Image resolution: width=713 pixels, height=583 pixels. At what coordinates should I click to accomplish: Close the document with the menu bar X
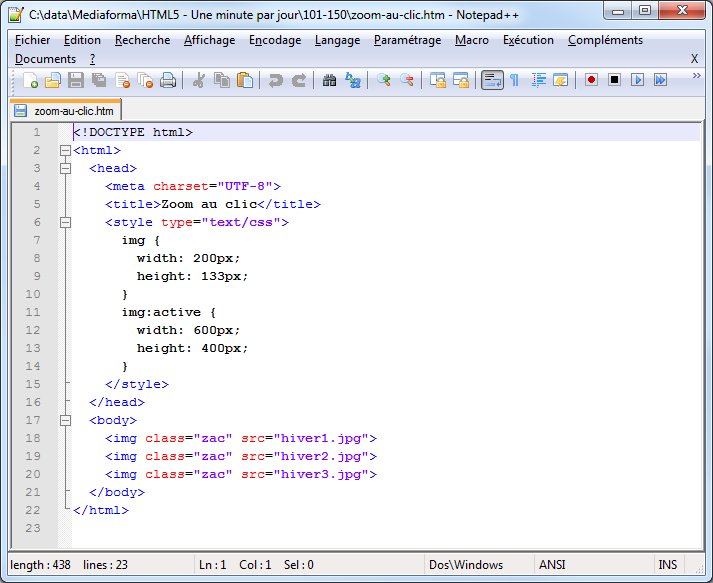[x=694, y=59]
